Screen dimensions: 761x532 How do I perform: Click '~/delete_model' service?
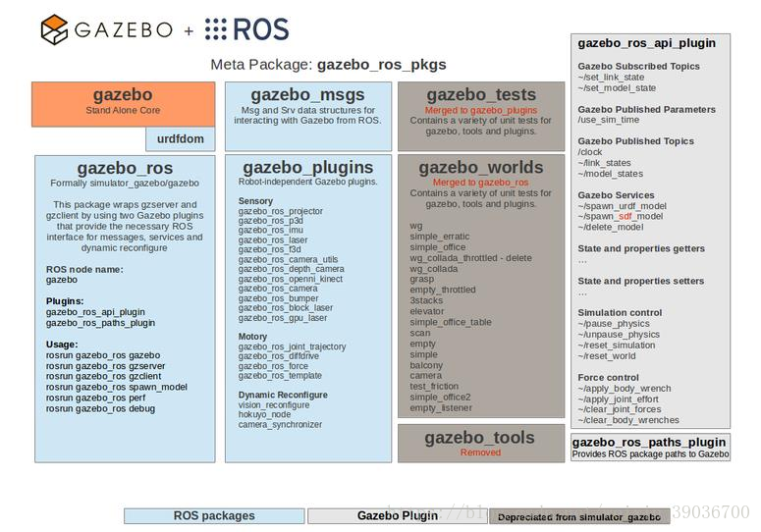(x=610, y=227)
